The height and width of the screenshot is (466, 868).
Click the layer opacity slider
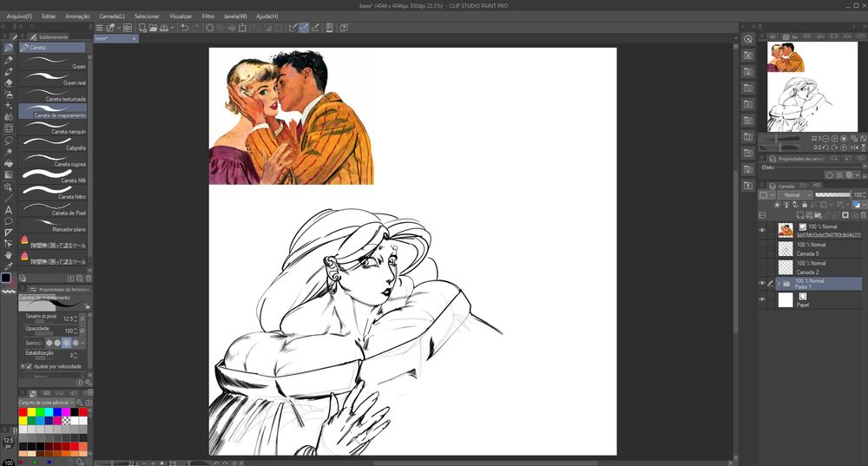tap(832, 194)
